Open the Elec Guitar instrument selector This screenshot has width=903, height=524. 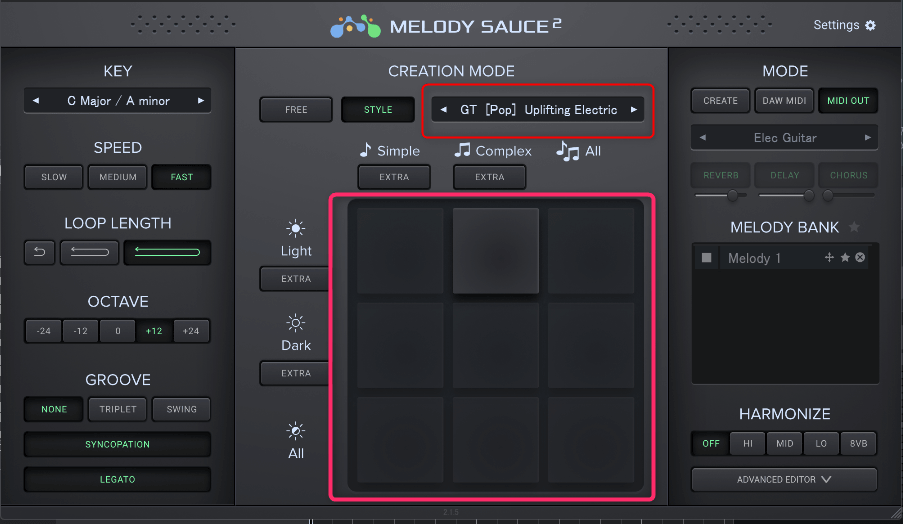click(x=784, y=137)
